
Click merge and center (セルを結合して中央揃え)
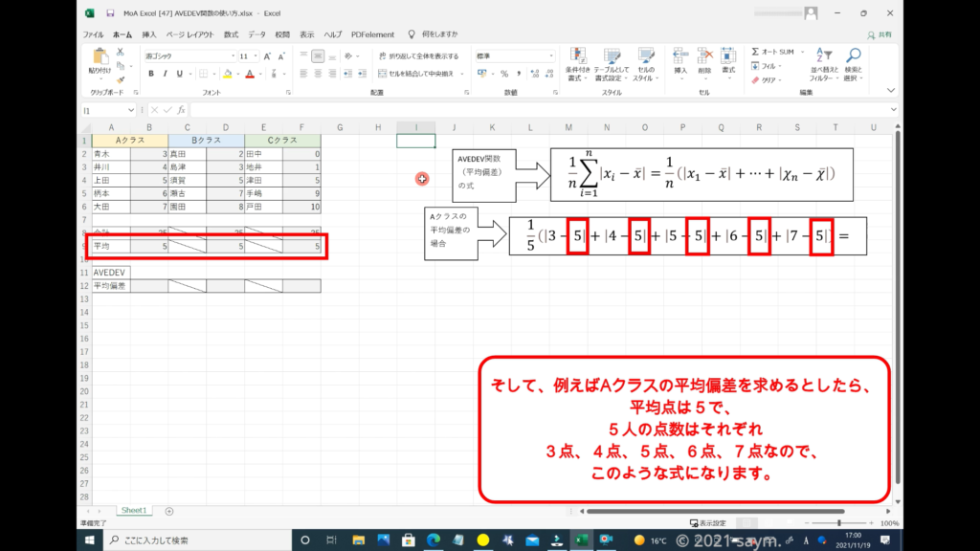coord(418,74)
